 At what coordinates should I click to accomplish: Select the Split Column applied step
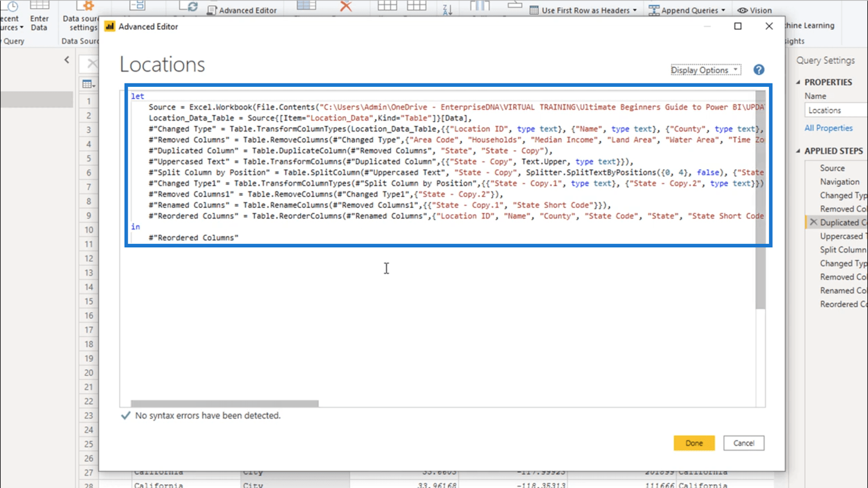(x=843, y=249)
